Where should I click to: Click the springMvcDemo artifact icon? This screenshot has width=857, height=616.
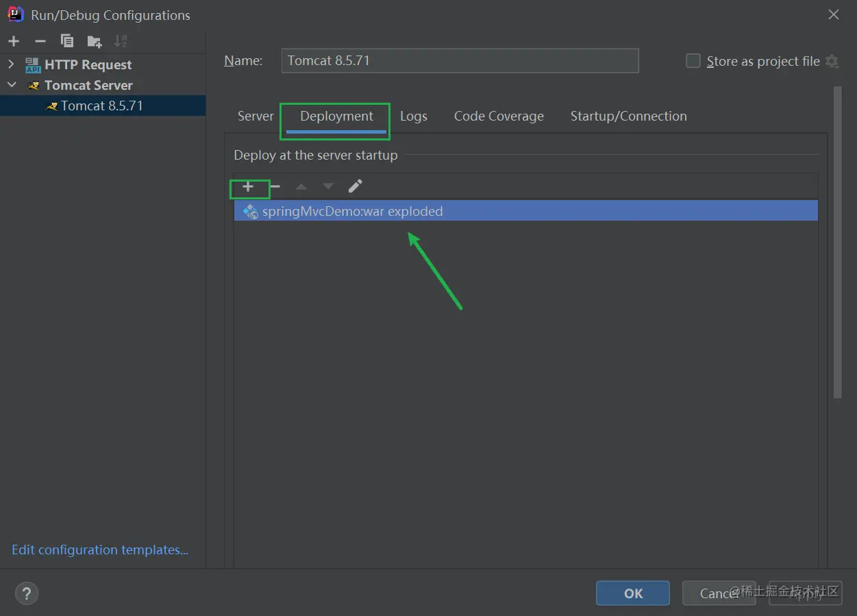(x=250, y=211)
